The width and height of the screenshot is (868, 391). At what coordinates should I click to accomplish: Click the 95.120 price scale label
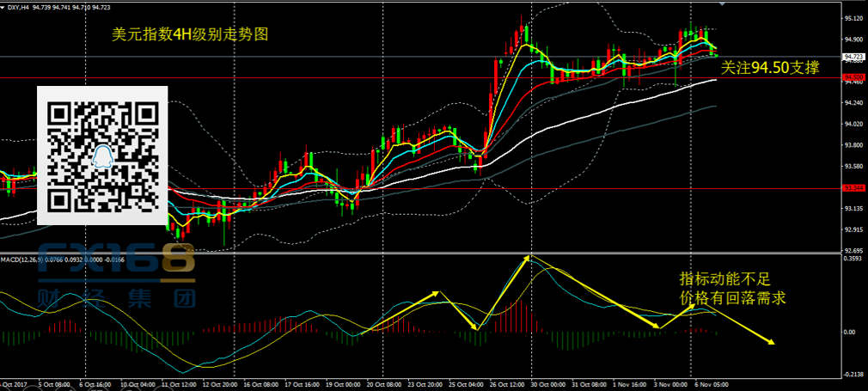coord(854,18)
